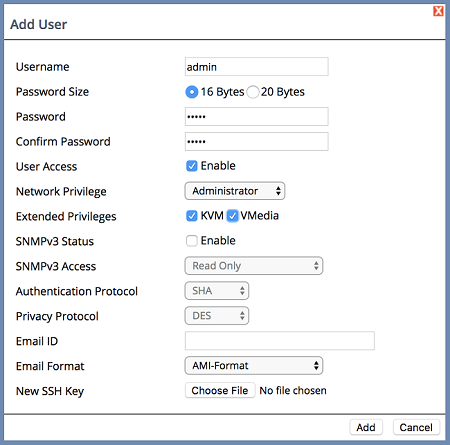Viewport: 450px width, 445px height.
Task: Open the Network Privilege Administrator dropdown
Action: point(235,191)
